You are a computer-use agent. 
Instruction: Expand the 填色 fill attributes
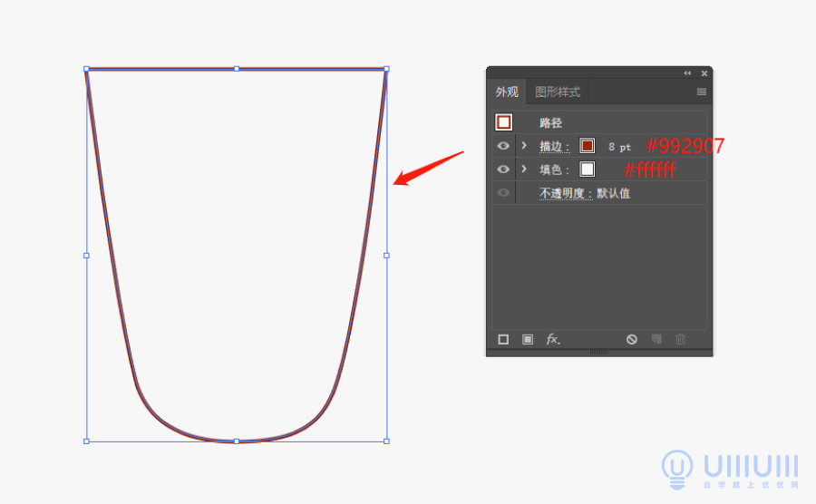524,169
